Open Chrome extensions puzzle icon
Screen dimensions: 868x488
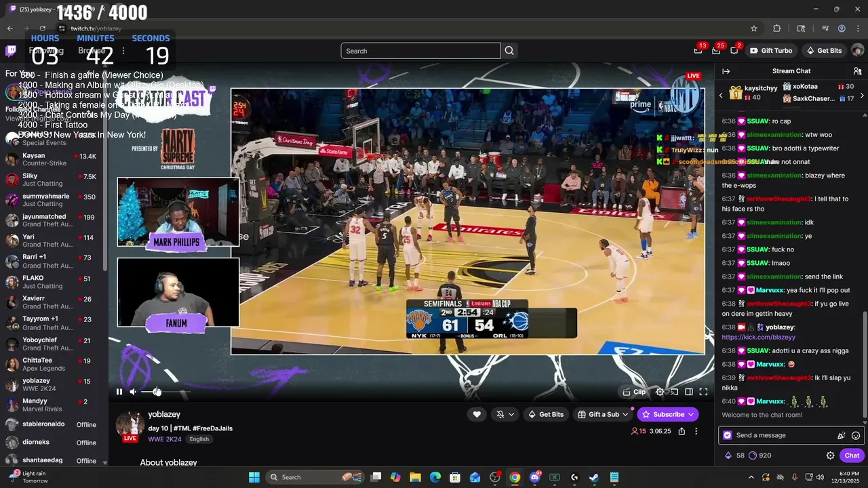777,28
